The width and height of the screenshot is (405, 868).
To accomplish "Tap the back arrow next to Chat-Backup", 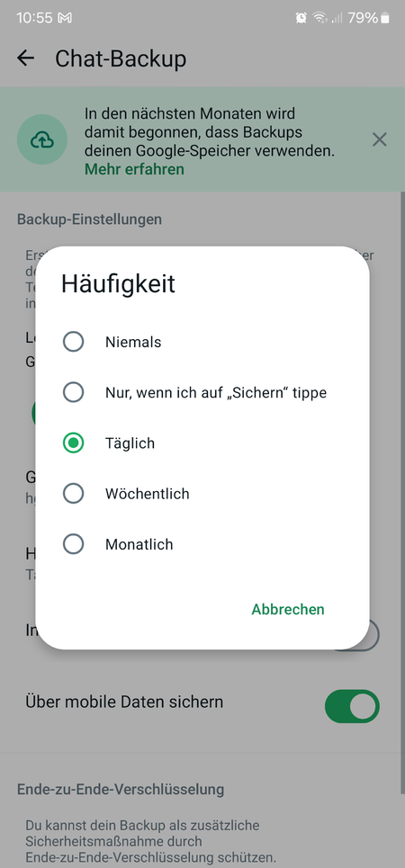I will point(25,58).
